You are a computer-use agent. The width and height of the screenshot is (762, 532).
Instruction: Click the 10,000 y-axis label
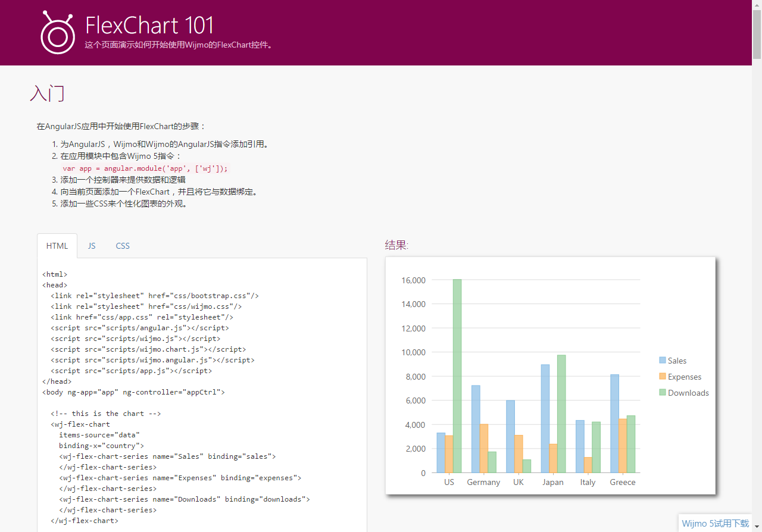[414, 352]
